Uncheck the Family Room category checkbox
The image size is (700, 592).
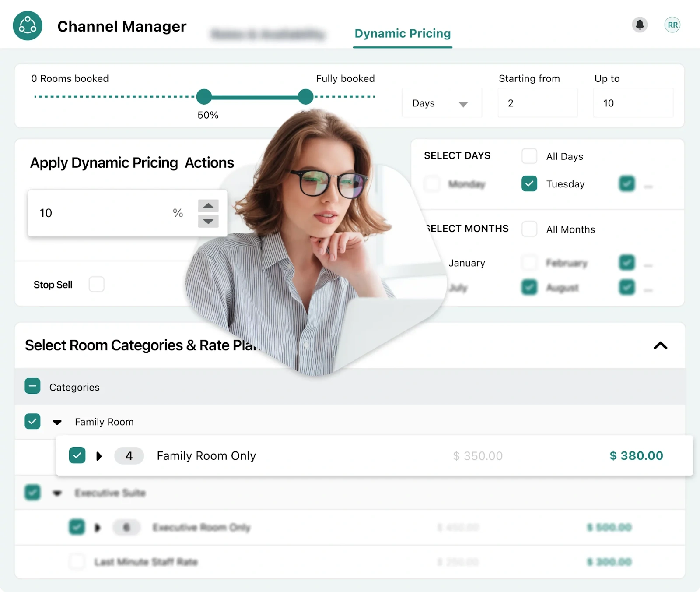pyautogui.click(x=32, y=421)
